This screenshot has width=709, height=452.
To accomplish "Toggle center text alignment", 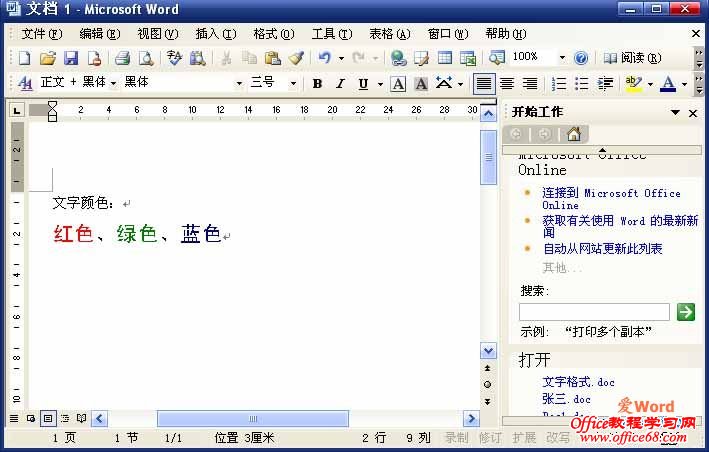I will click(507, 84).
